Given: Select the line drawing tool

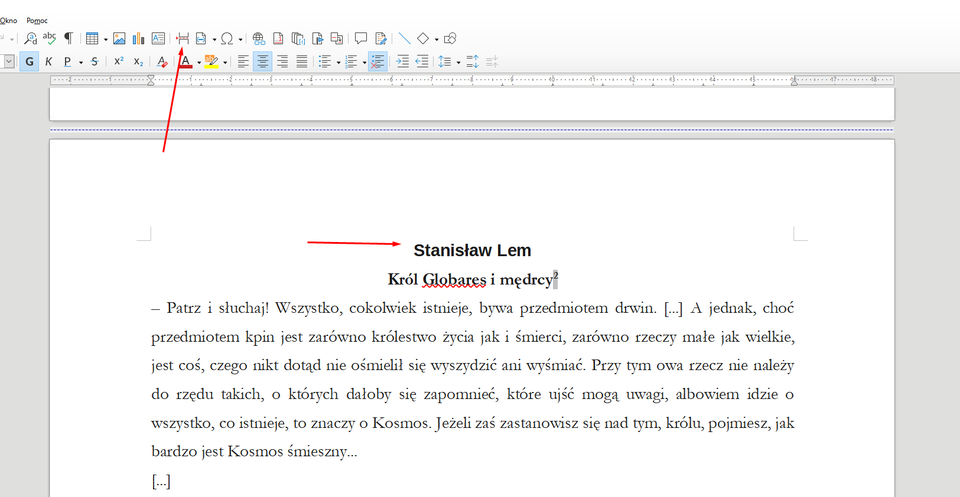Looking at the screenshot, I should pos(405,39).
